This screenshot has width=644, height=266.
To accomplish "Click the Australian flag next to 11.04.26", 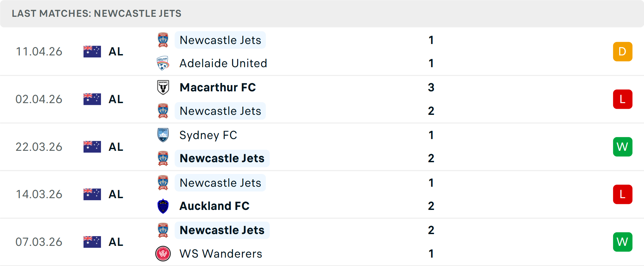I will click(92, 51).
